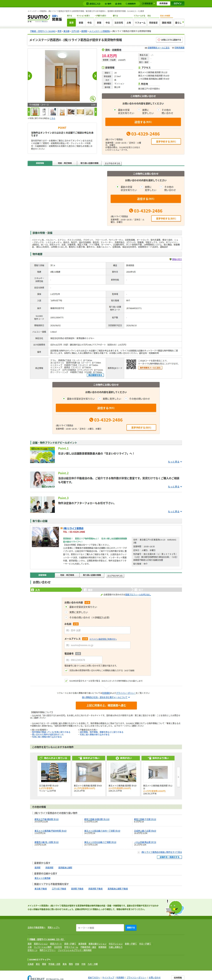The image size is (212, 980).
Task: Select 実際に見学したい in the inquiry box beside the photos
Action: (139, 110)
